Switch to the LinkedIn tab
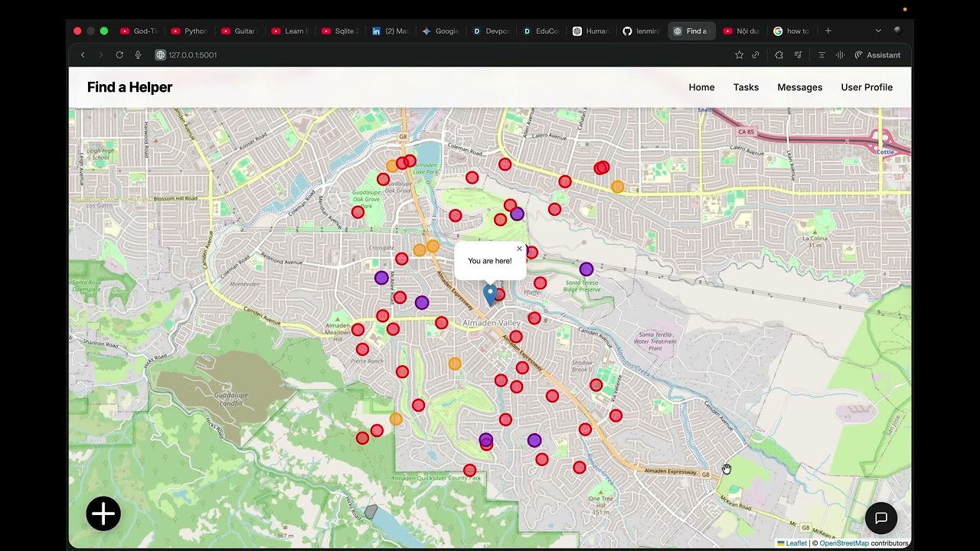The image size is (980, 551). (390, 31)
